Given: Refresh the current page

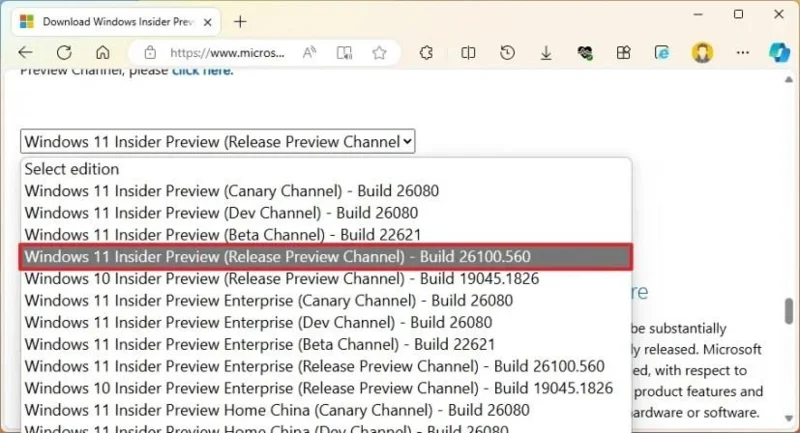Looking at the screenshot, I should 64,53.
